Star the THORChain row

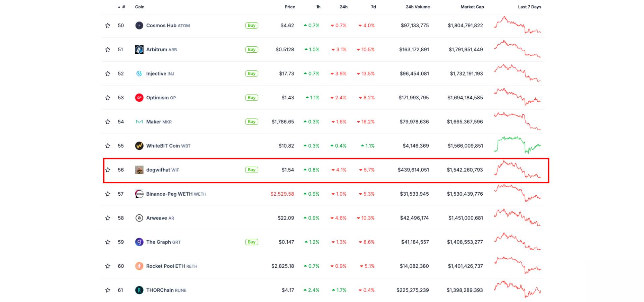pyautogui.click(x=108, y=290)
